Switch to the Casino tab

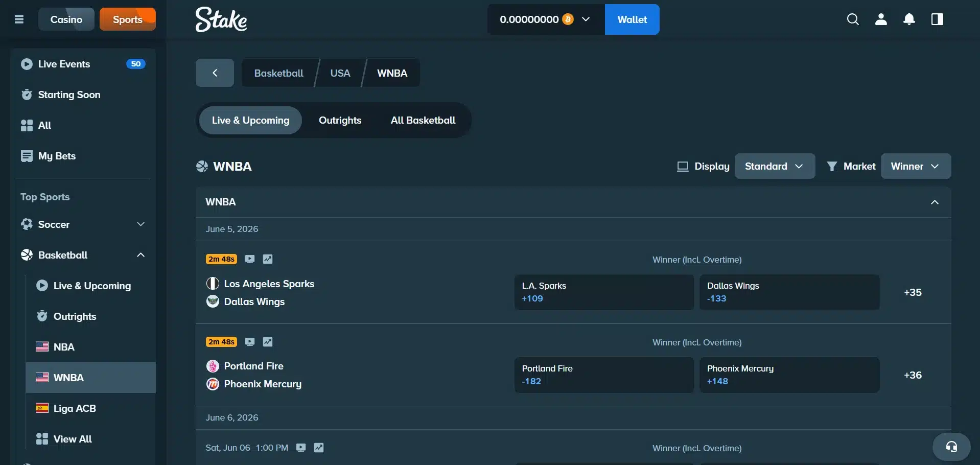pos(66,19)
